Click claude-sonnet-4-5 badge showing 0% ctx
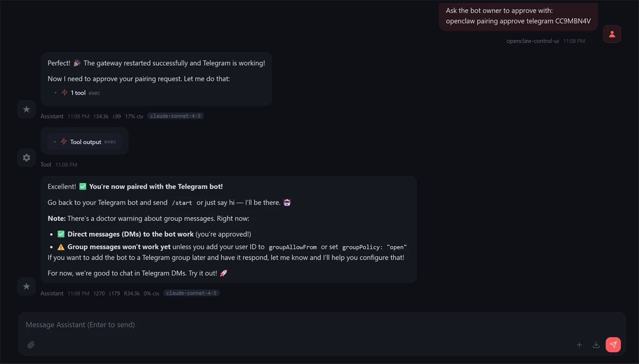 (191, 293)
